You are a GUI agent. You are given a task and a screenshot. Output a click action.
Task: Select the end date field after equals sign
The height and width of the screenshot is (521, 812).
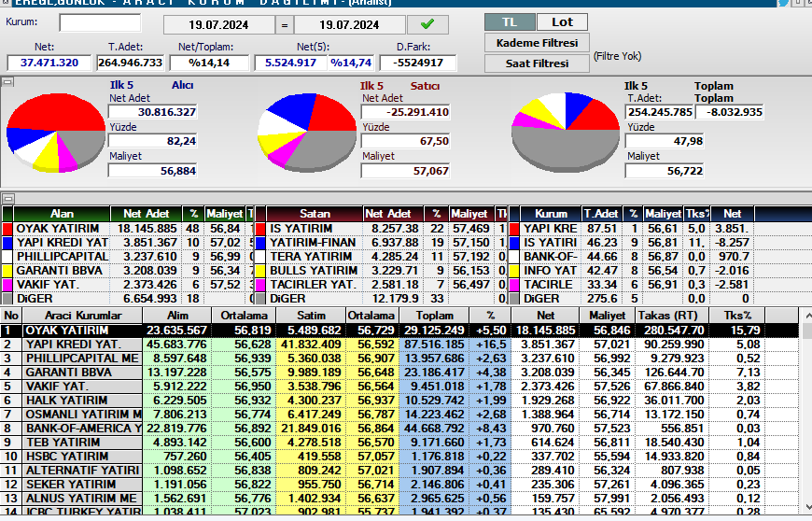[x=350, y=24]
